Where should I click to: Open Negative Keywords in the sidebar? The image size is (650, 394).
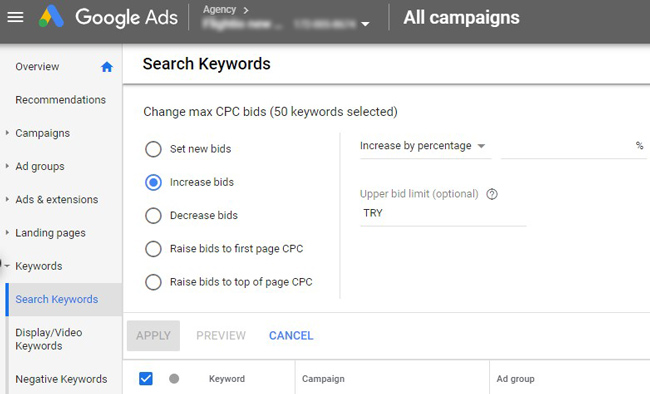61,379
